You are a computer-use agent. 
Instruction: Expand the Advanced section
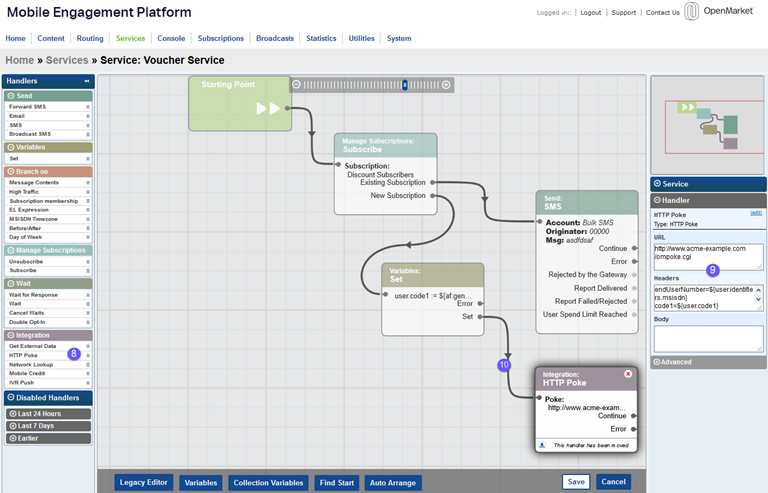coord(657,362)
